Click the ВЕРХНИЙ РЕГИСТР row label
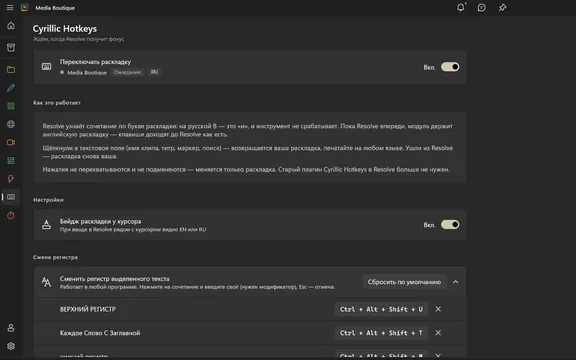This screenshot has width=576, height=360. (x=88, y=309)
